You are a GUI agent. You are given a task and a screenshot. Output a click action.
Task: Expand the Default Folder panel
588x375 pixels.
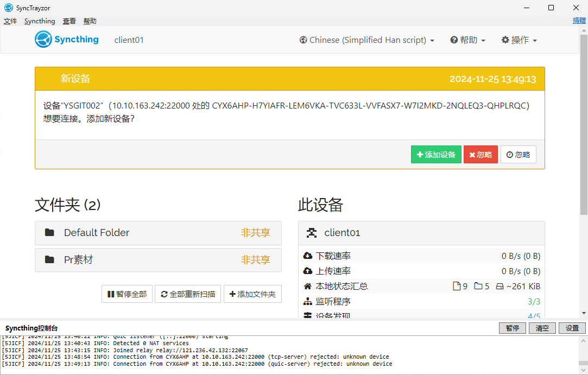point(158,233)
